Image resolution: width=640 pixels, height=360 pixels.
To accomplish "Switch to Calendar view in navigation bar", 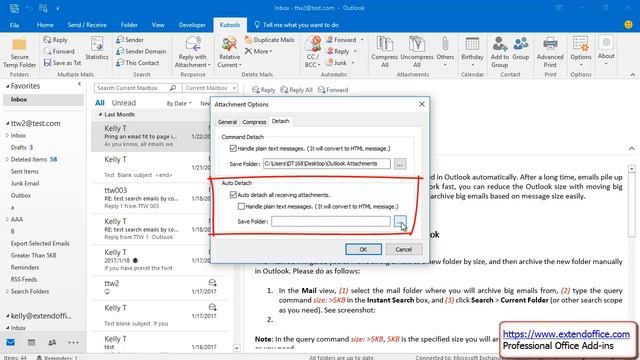I will click(31, 342).
